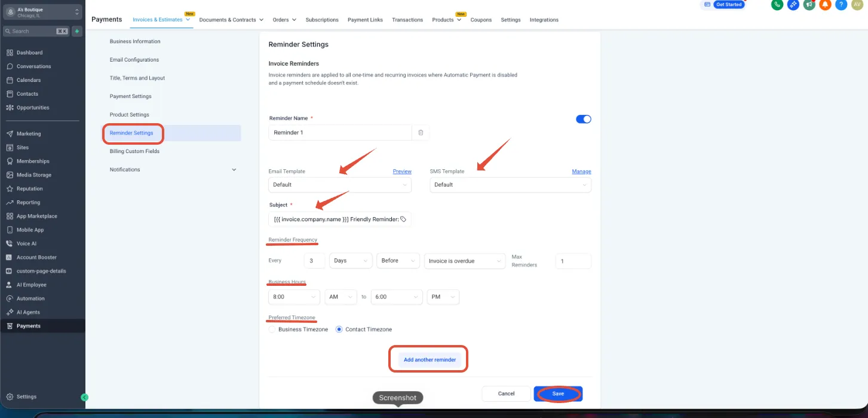
Task: Select the Business Timezone radio option
Action: pos(272,329)
